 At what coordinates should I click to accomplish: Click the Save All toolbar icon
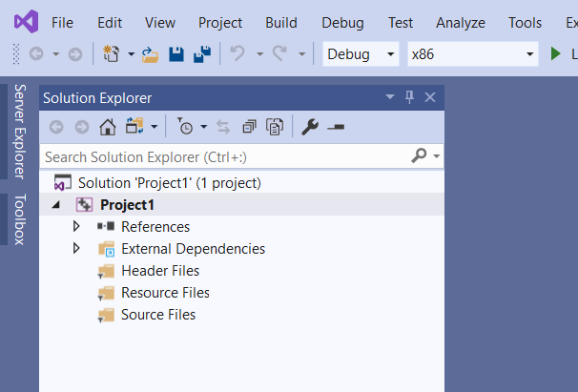click(202, 54)
